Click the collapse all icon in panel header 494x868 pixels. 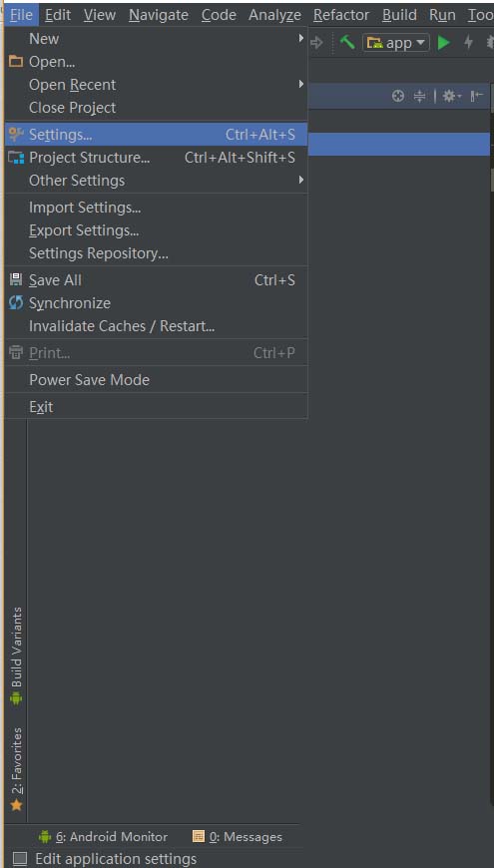coord(420,97)
